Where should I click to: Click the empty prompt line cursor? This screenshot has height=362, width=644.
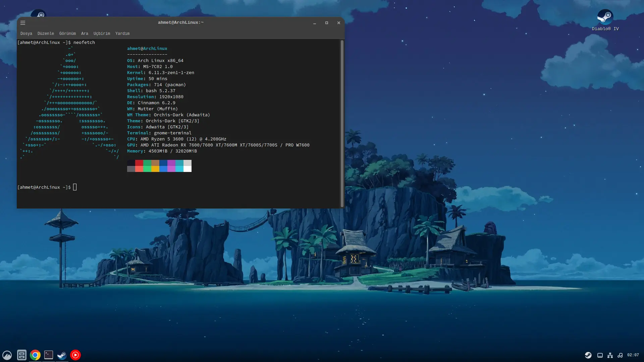75,187
